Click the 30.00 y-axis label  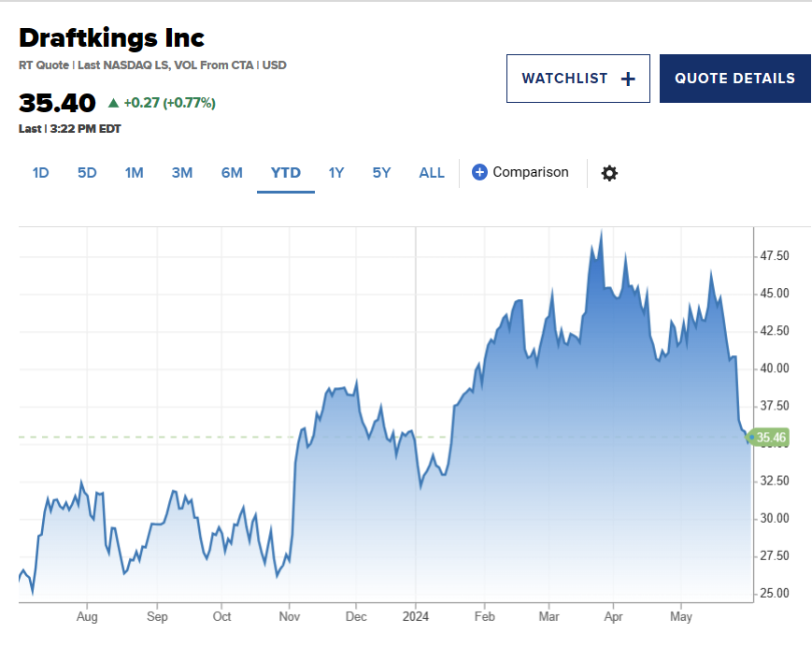[x=775, y=518]
